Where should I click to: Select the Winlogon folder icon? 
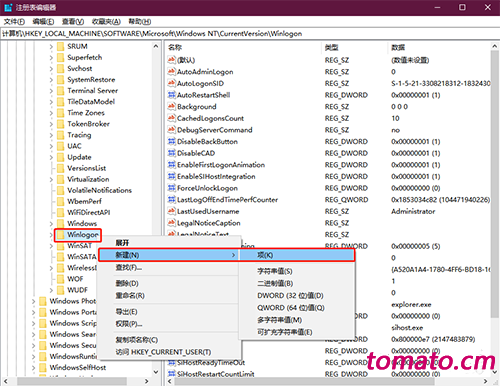(x=60, y=235)
